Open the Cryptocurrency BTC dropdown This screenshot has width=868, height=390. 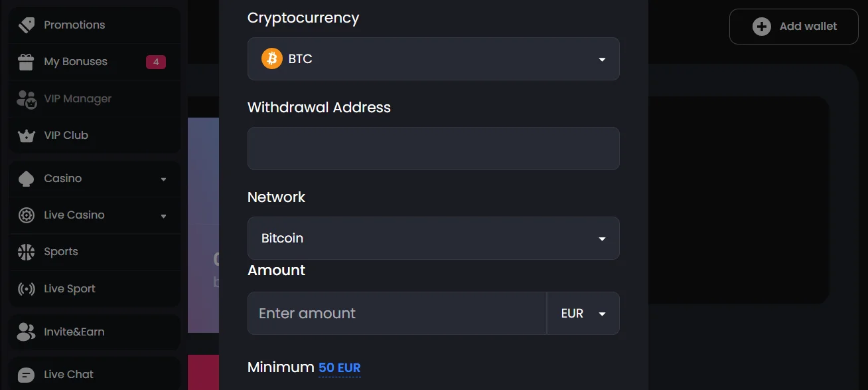[433, 59]
